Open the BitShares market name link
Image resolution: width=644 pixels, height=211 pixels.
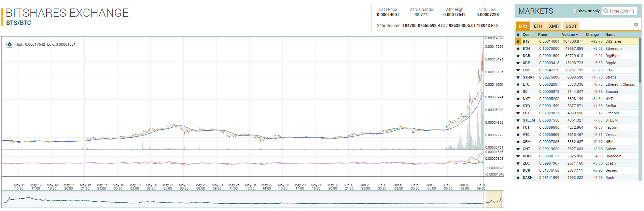click(614, 41)
